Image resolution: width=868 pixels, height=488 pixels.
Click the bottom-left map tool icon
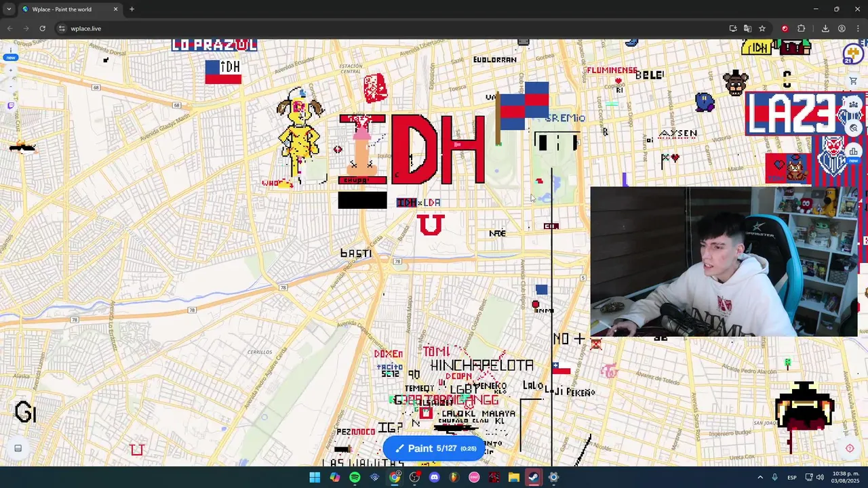point(18,448)
